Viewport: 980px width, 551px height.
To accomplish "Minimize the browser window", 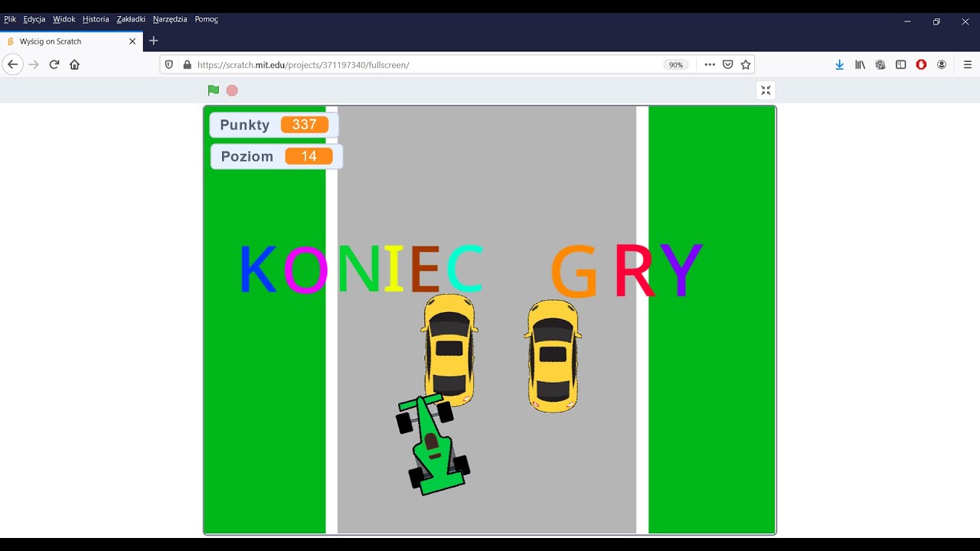I will (x=907, y=21).
